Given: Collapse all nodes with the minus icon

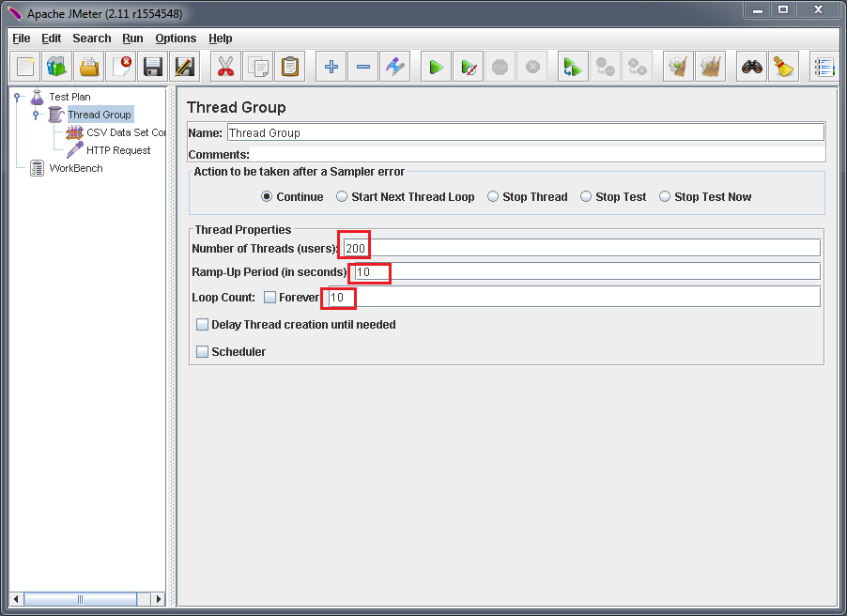Looking at the screenshot, I should tap(362, 66).
